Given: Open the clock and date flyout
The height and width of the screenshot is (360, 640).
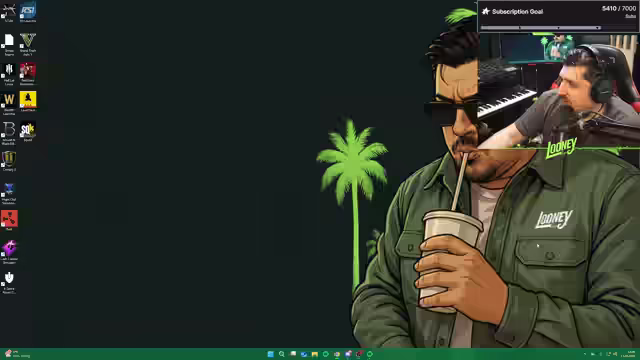Looking at the screenshot, I should coord(631,354).
